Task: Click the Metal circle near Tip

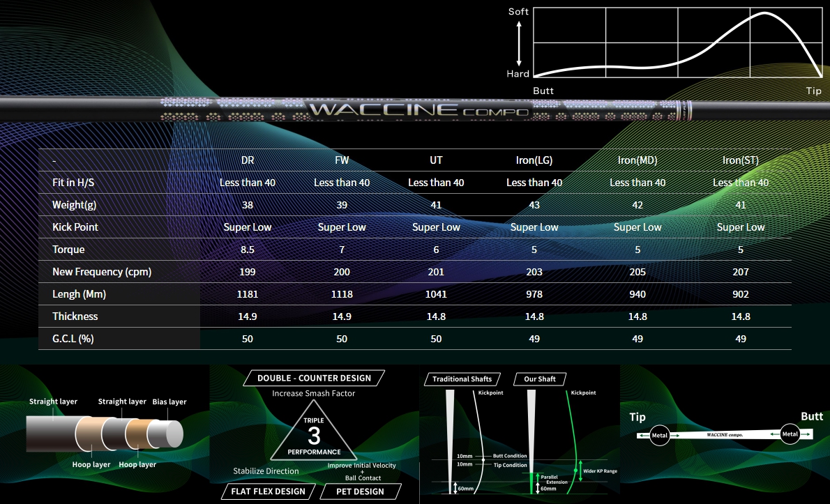Action: [660, 435]
